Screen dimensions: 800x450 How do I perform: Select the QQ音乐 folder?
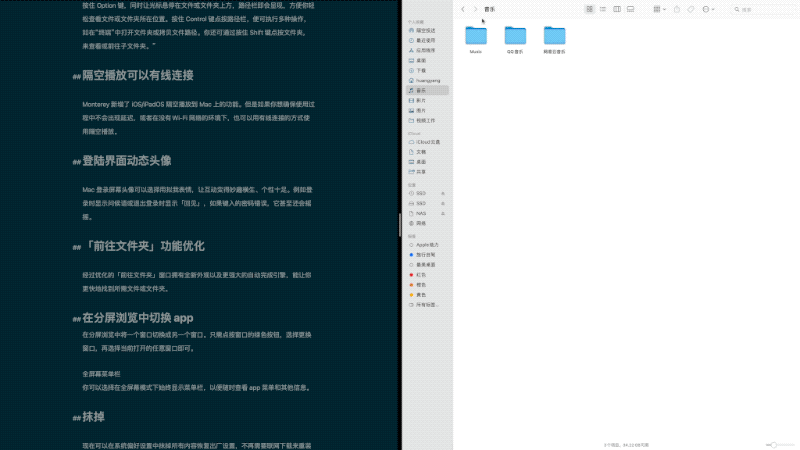515,39
